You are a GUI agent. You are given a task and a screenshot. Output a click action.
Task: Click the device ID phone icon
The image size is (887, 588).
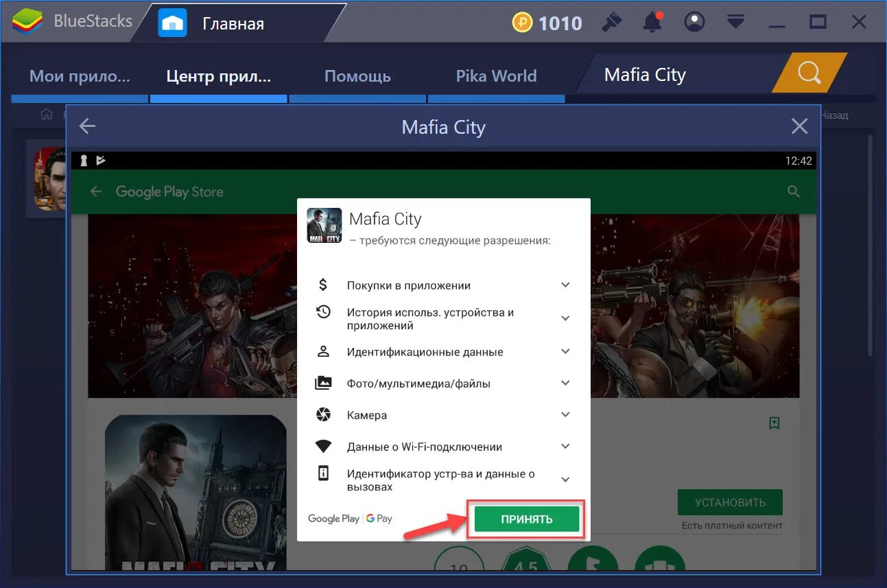(x=323, y=473)
